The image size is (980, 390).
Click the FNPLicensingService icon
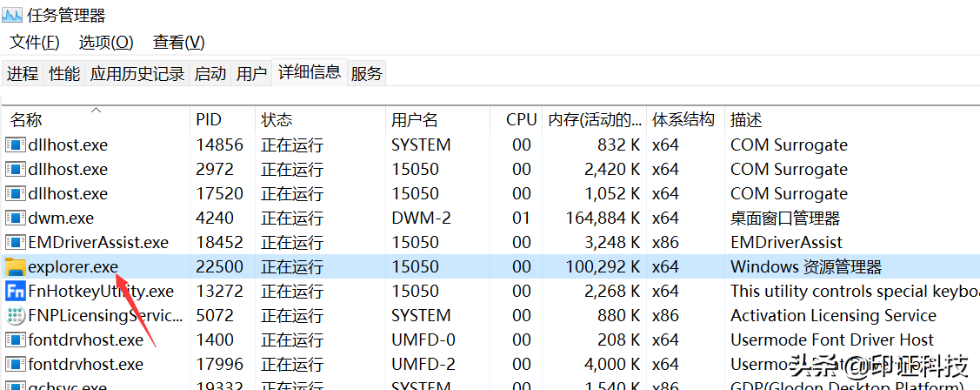[x=16, y=316]
